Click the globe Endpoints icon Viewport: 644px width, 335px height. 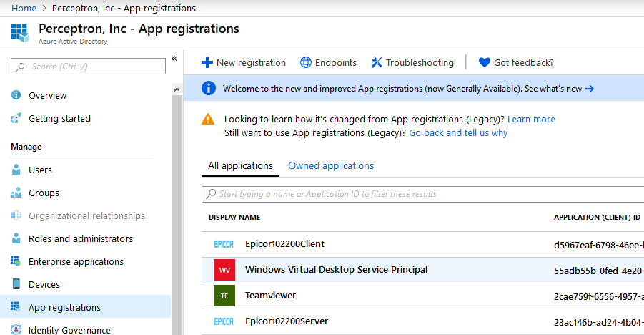click(x=306, y=62)
